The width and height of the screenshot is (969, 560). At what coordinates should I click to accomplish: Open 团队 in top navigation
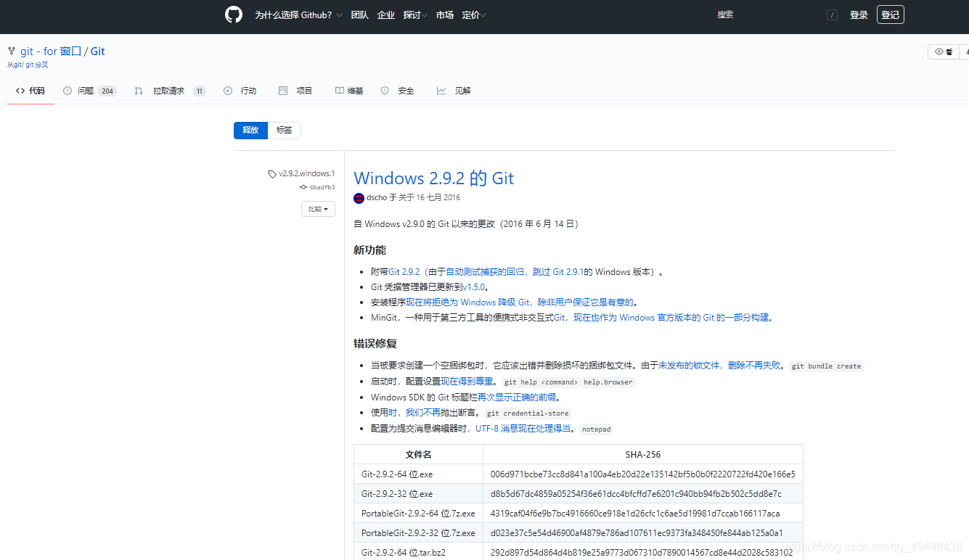(x=359, y=15)
